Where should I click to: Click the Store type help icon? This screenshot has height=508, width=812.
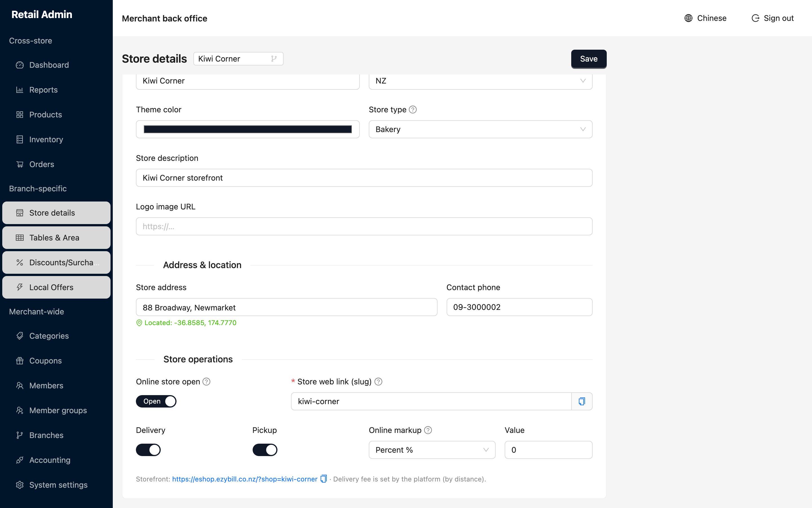click(x=413, y=110)
